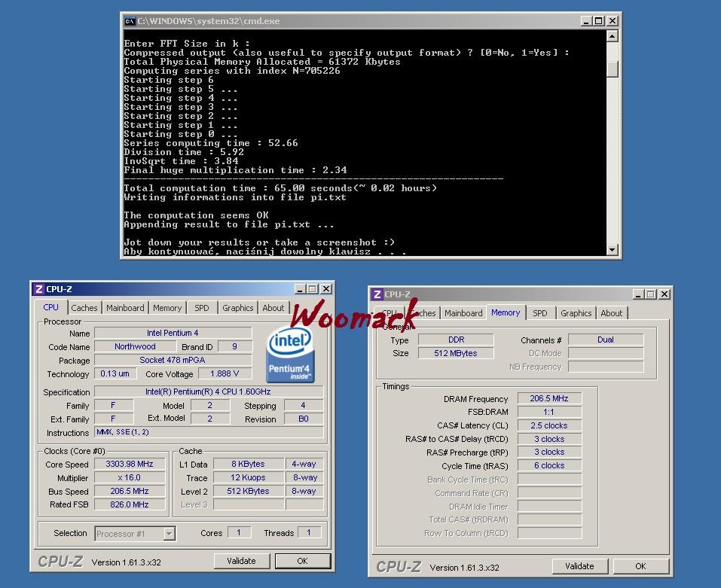The width and height of the screenshot is (721, 588).
Task: Click the Core Voltage value '1.888 V'
Action: coord(225,374)
